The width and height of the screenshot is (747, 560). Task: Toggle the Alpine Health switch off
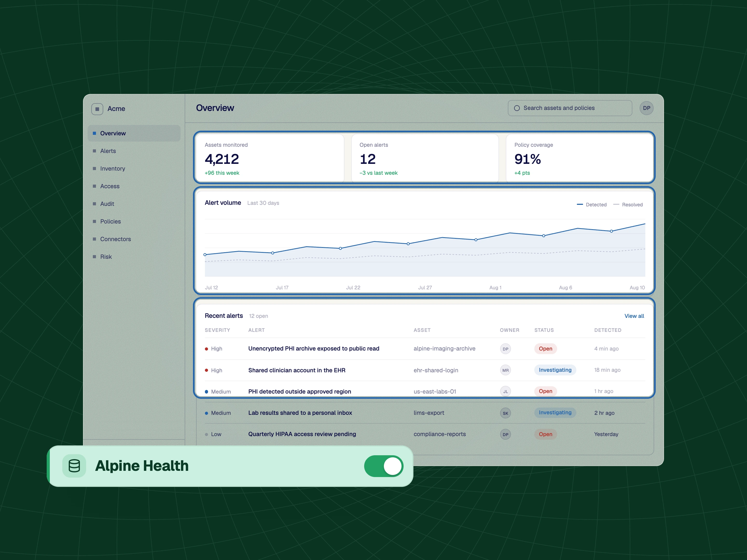pyautogui.click(x=384, y=466)
